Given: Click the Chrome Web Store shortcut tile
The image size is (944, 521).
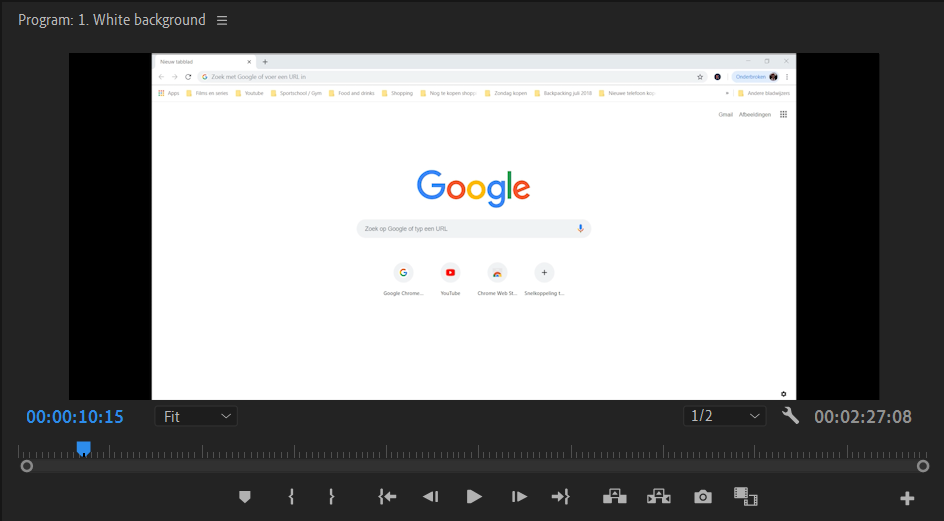Looking at the screenshot, I should pos(497,279).
